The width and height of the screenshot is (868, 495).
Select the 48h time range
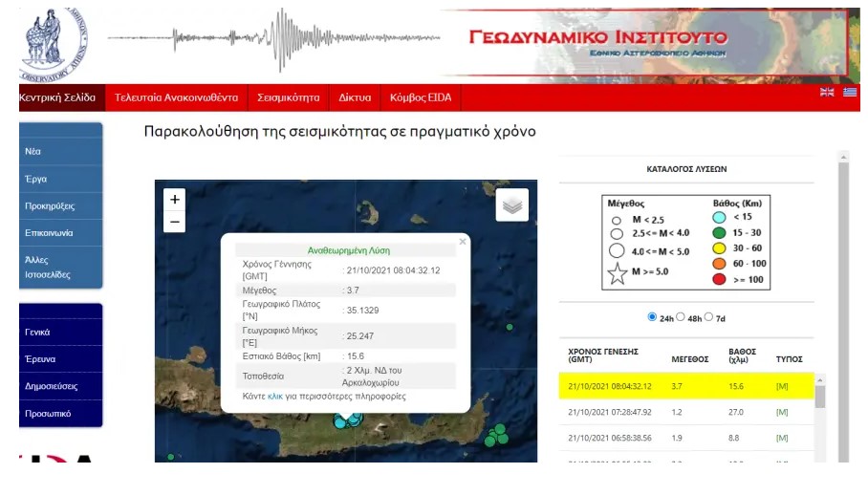[681, 317]
